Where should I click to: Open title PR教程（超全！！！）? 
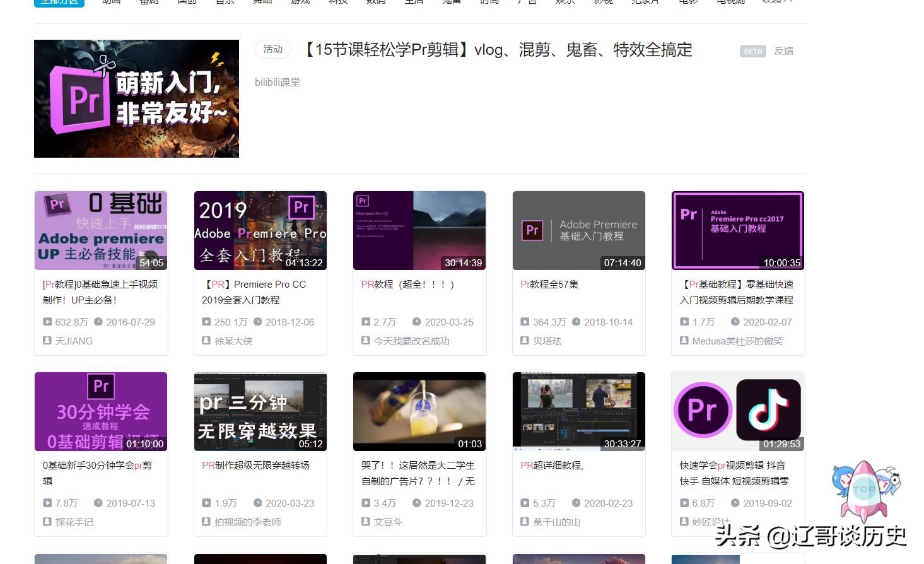[408, 285]
